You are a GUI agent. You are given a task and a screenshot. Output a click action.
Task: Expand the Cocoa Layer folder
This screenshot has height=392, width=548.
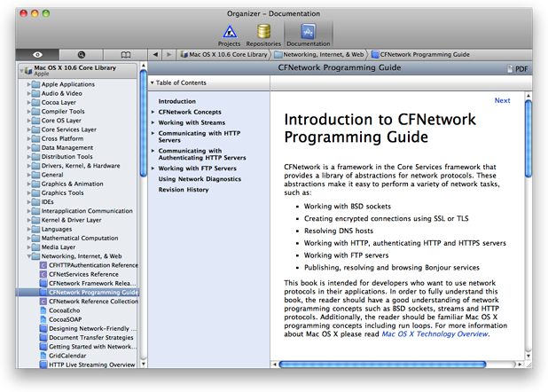click(29, 103)
